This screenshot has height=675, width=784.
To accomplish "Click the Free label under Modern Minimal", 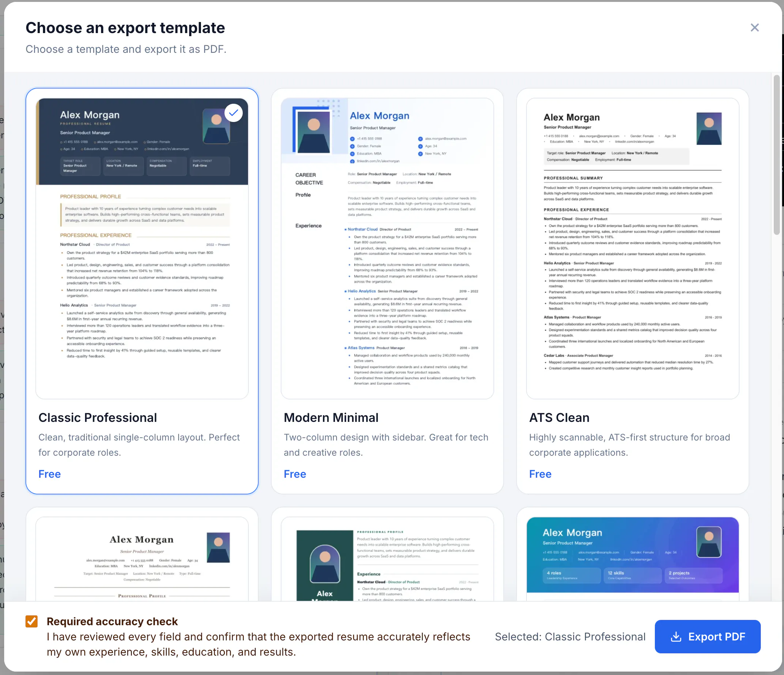I will (x=295, y=474).
